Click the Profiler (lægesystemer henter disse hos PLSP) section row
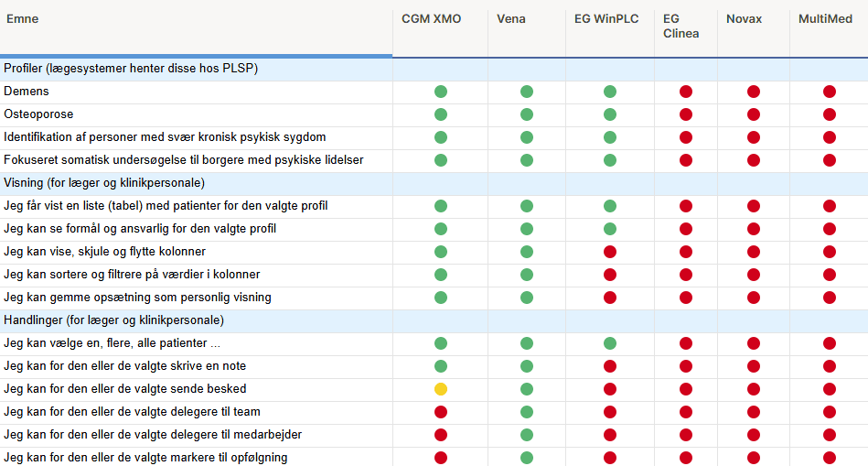Image resolution: width=868 pixels, height=466 pixels. (x=434, y=69)
